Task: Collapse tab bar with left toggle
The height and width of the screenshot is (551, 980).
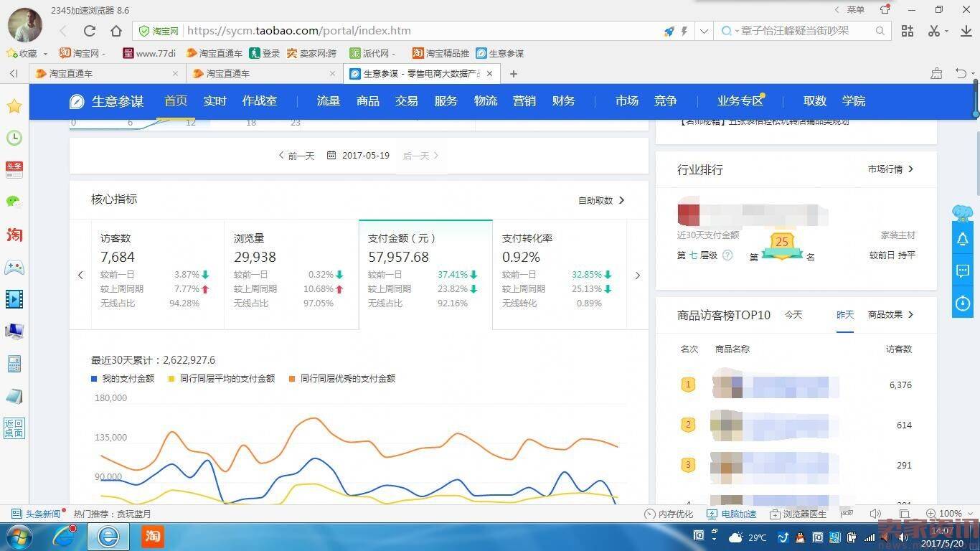Action: pyautogui.click(x=14, y=73)
